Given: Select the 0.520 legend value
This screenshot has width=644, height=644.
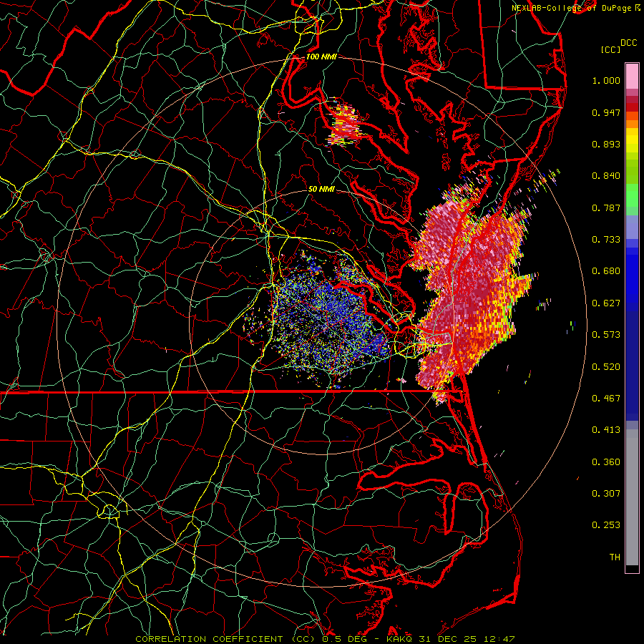Looking at the screenshot, I should pyautogui.click(x=606, y=367).
